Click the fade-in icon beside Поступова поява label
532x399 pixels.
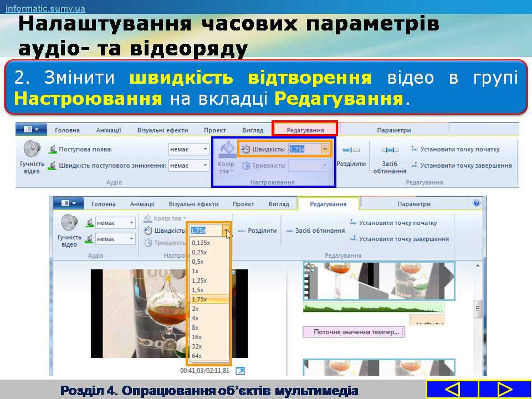(53, 149)
